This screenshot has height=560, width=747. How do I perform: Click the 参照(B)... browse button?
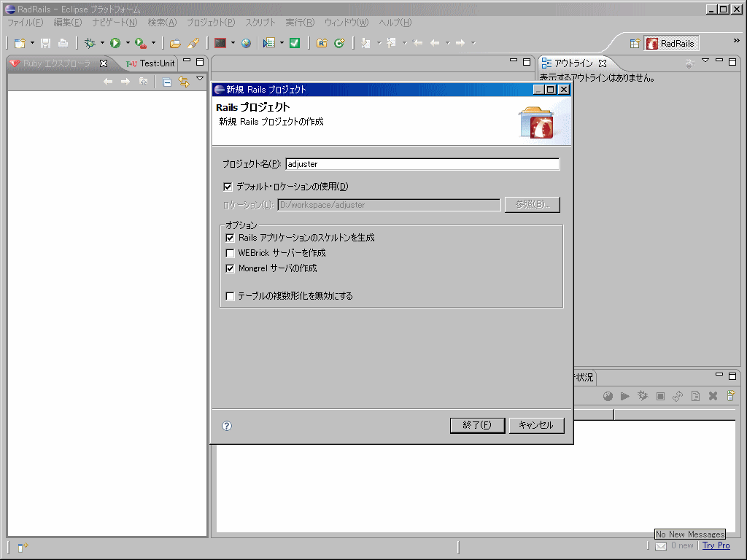click(532, 205)
